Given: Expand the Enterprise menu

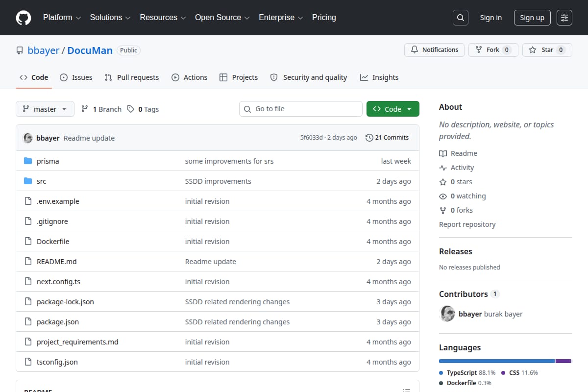Looking at the screenshot, I should point(281,18).
